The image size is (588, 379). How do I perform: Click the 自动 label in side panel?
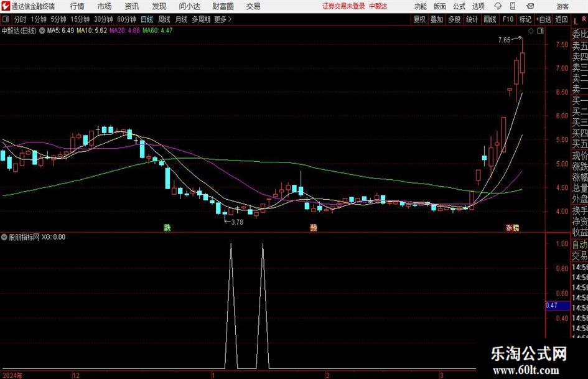(x=580, y=245)
